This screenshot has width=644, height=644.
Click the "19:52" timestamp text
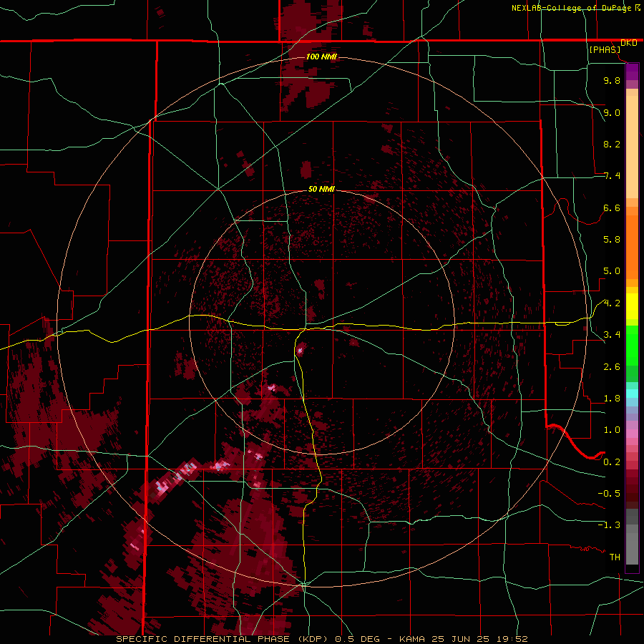coord(514,639)
